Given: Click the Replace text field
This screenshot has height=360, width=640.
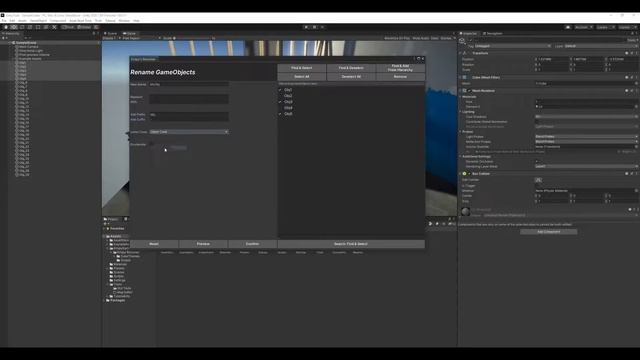Looking at the screenshot, I should 189,97.
